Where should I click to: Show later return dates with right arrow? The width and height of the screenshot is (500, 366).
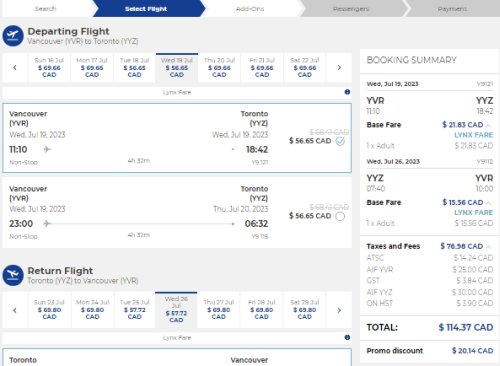pos(339,310)
